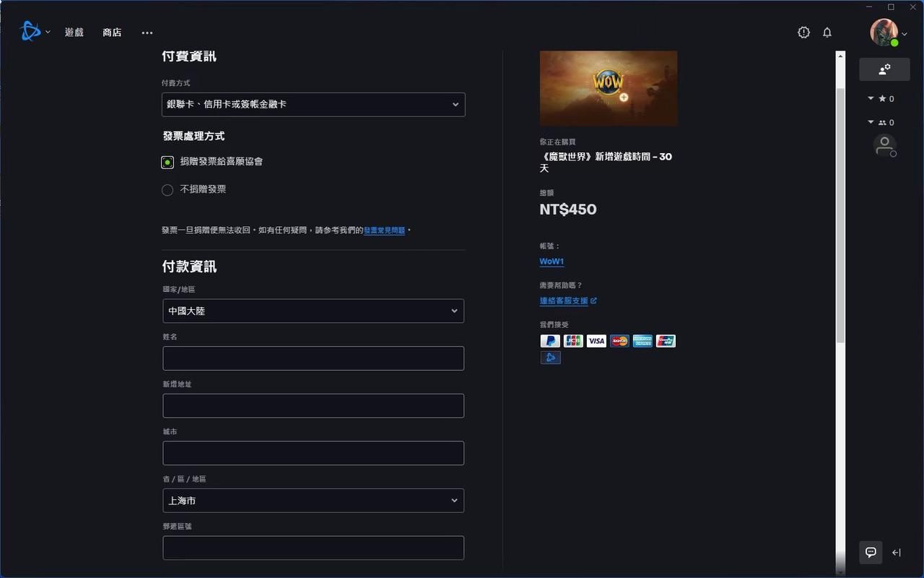The width and height of the screenshot is (924, 578).
Task: Click the 發票處理方式 heading
Action: click(193, 136)
